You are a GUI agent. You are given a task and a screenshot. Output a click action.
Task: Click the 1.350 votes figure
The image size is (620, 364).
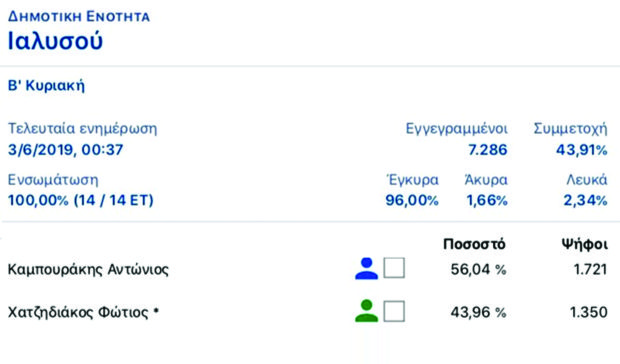589,312
